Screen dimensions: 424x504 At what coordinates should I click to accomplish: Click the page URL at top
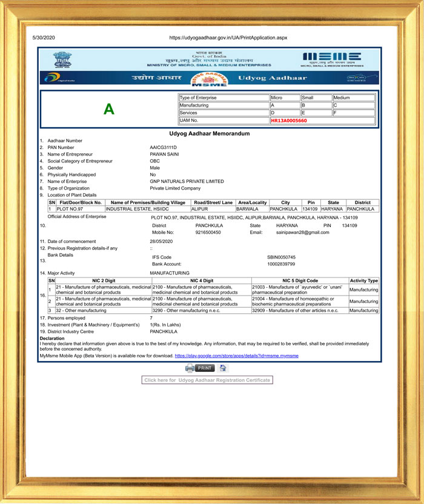pyautogui.click(x=228, y=38)
